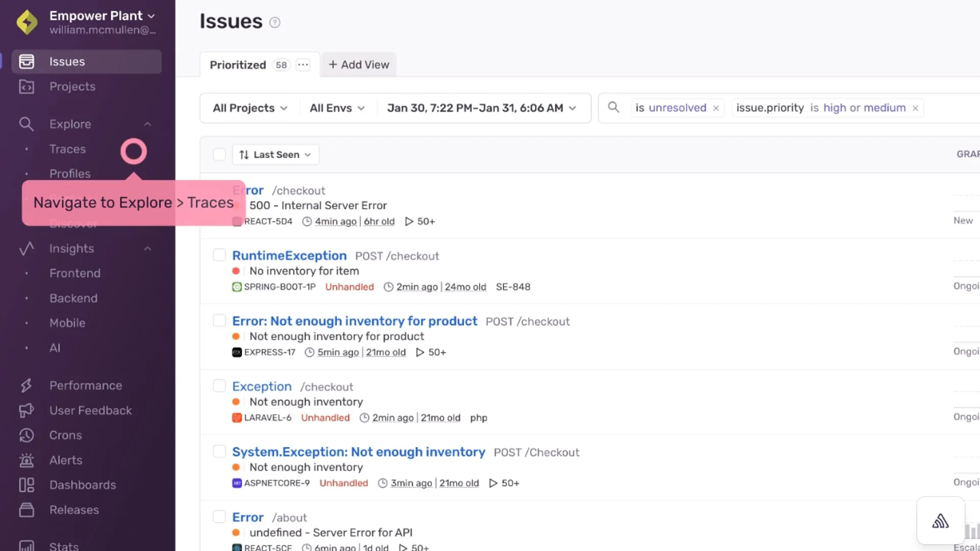Click the 58 count badge on Prioritized
This screenshot has height=551, width=980.
(x=281, y=65)
